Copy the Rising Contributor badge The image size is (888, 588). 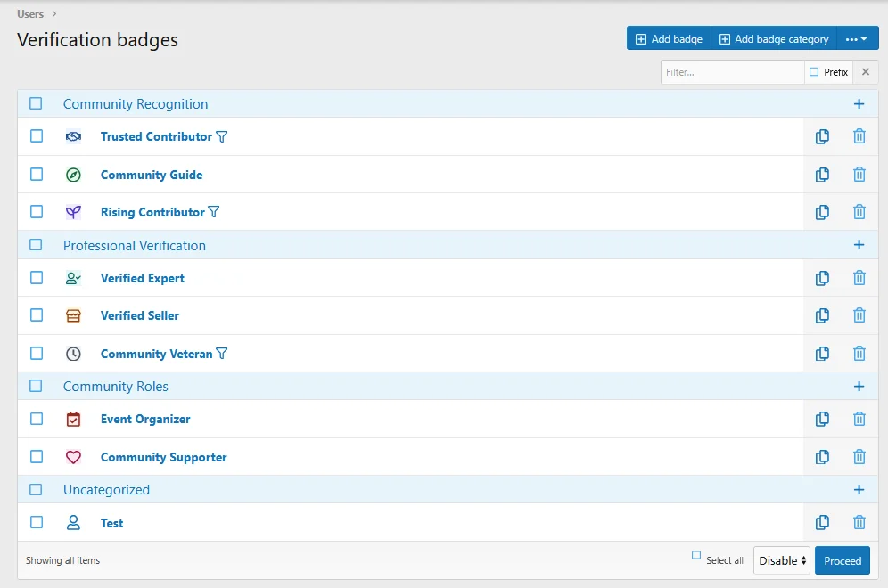tap(822, 212)
